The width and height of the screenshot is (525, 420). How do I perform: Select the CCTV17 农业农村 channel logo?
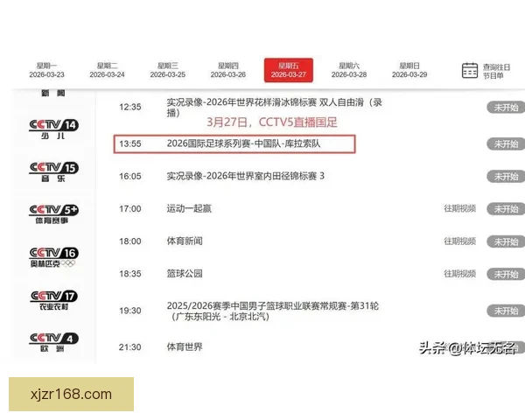(54, 300)
